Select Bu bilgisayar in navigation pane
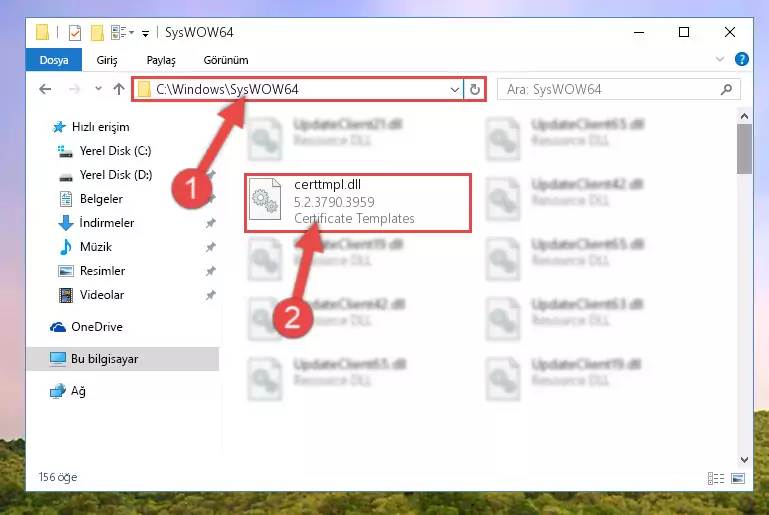Screen dimensions: 769x515 [123, 359]
